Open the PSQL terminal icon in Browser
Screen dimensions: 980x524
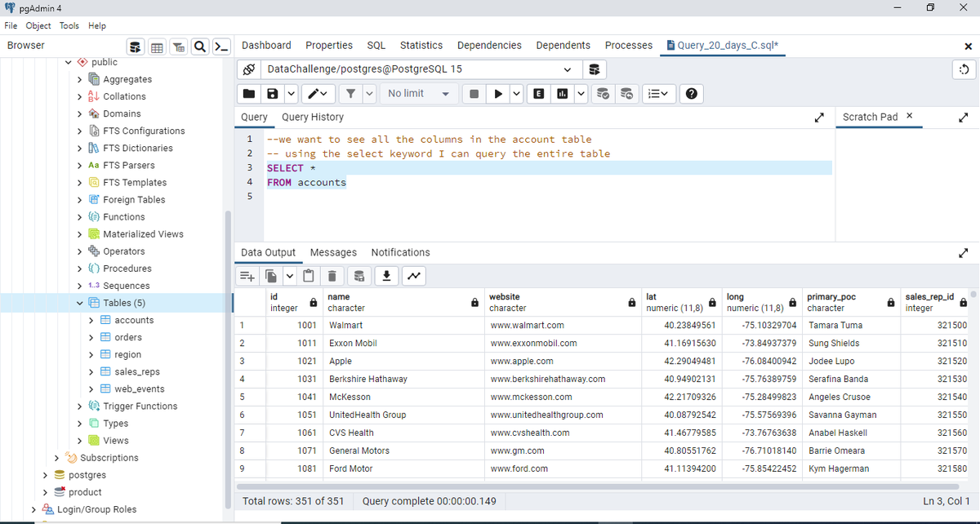click(221, 46)
